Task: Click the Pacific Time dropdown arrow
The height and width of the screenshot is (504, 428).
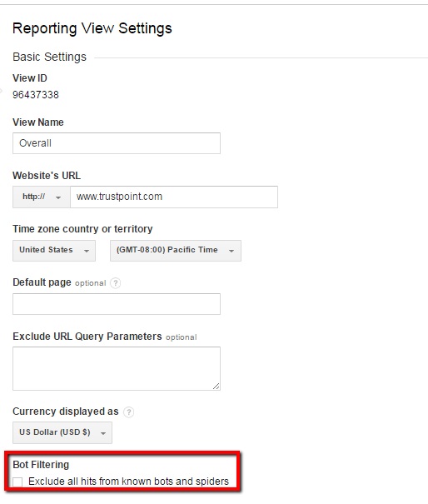Action: point(231,251)
